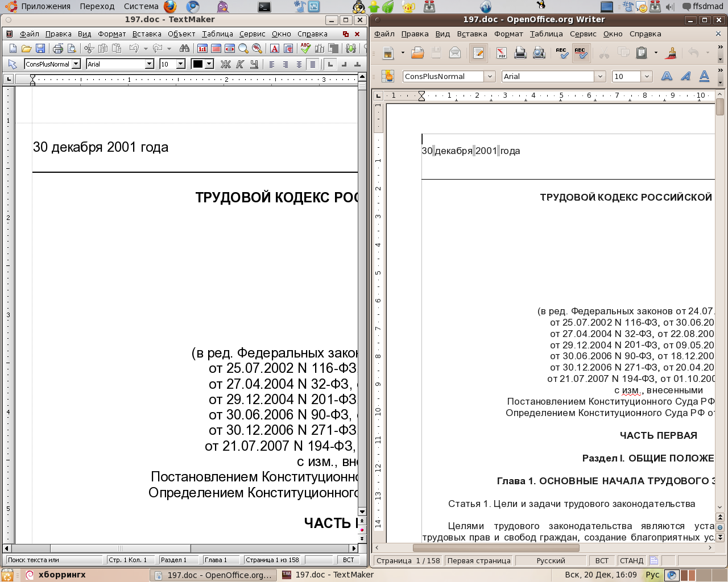Toggle Edit File mode in Writer
Screen dimensions: 728x582
tap(478, 53)
